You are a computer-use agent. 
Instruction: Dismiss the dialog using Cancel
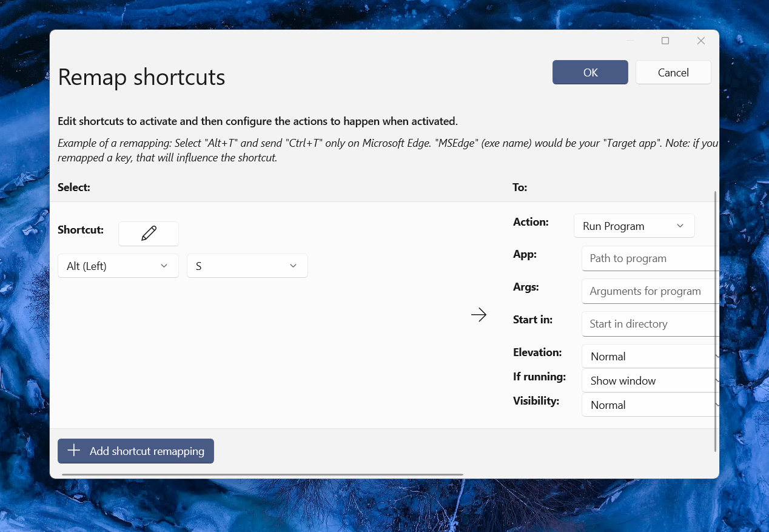(x=673, y=72)
